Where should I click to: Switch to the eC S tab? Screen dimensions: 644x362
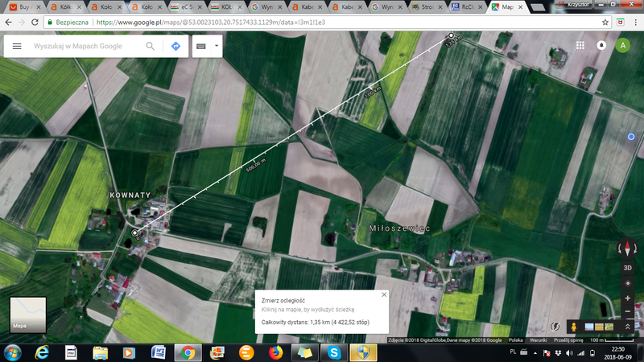(186, 7)
